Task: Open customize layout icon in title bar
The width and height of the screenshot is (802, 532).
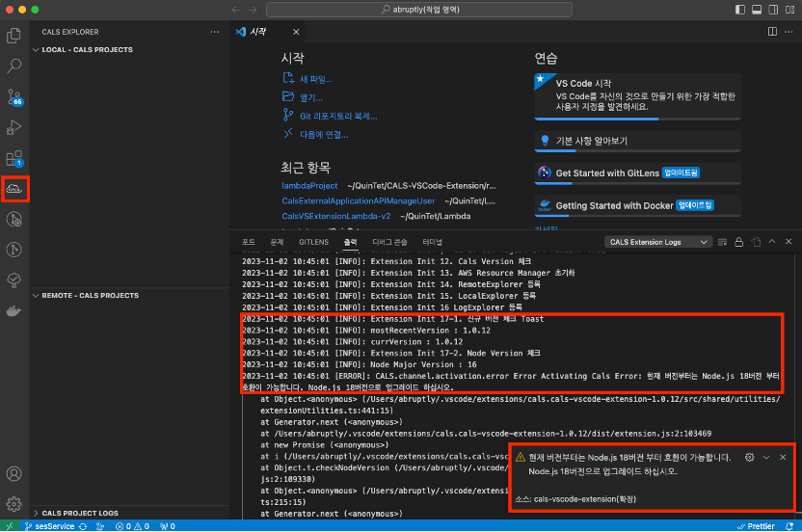Action: [790, 10]
